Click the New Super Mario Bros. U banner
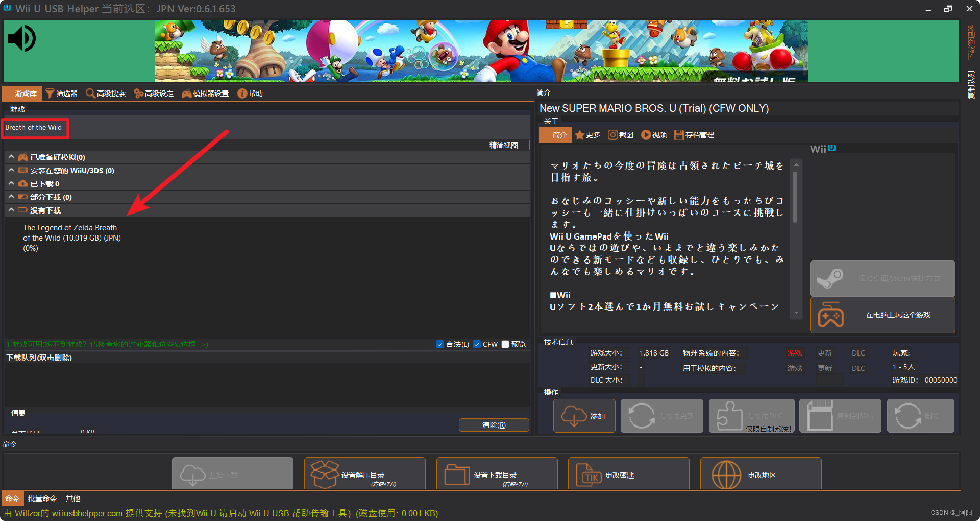The image size is (980, 521). point(481,51)
